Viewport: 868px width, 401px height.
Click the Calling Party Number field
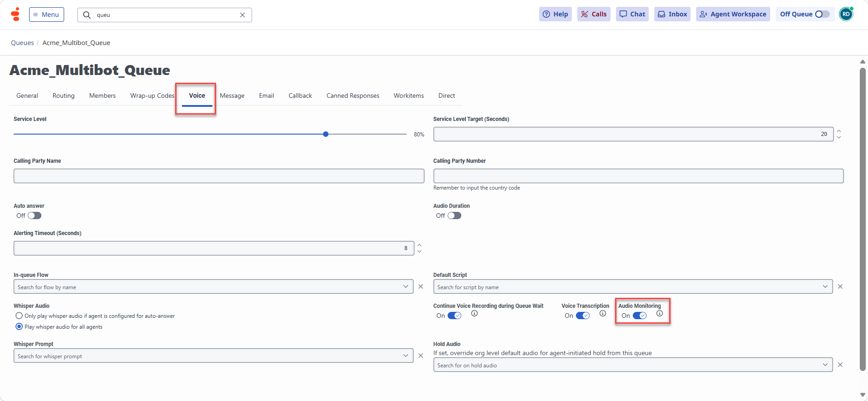638,176
